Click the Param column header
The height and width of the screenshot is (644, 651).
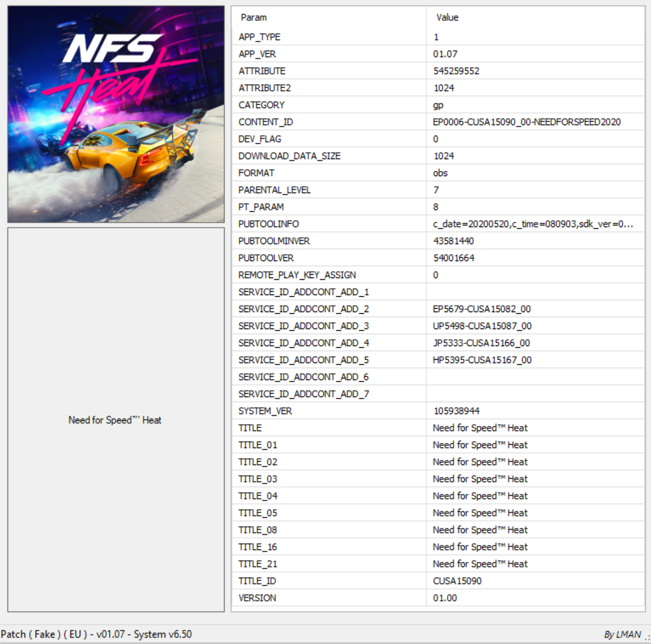pos(254,18)
